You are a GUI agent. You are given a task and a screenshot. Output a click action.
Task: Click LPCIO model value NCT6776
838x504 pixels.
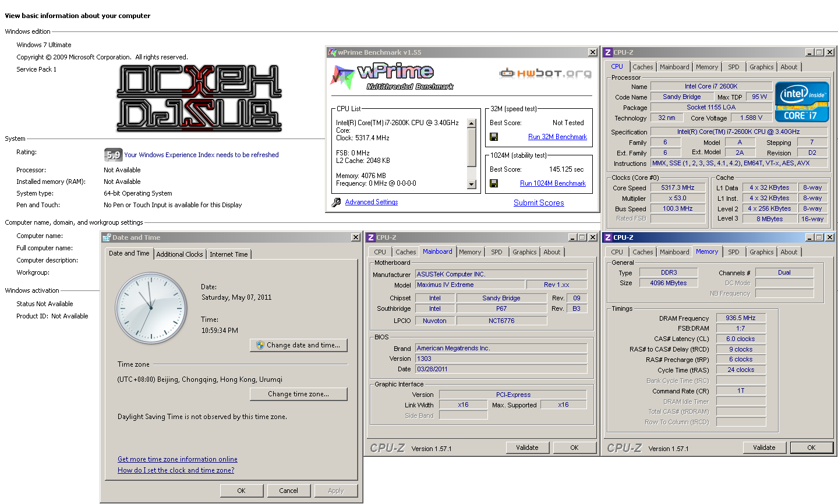coord(501,321)
